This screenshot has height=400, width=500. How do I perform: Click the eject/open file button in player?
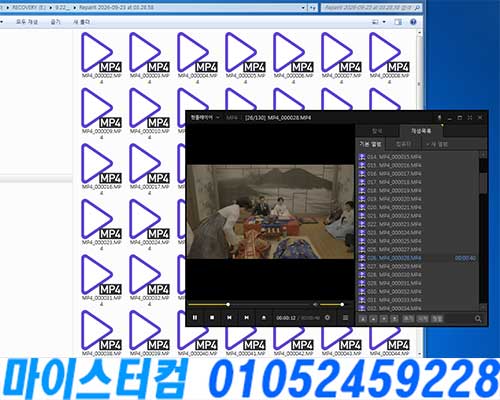coord(264,318)
